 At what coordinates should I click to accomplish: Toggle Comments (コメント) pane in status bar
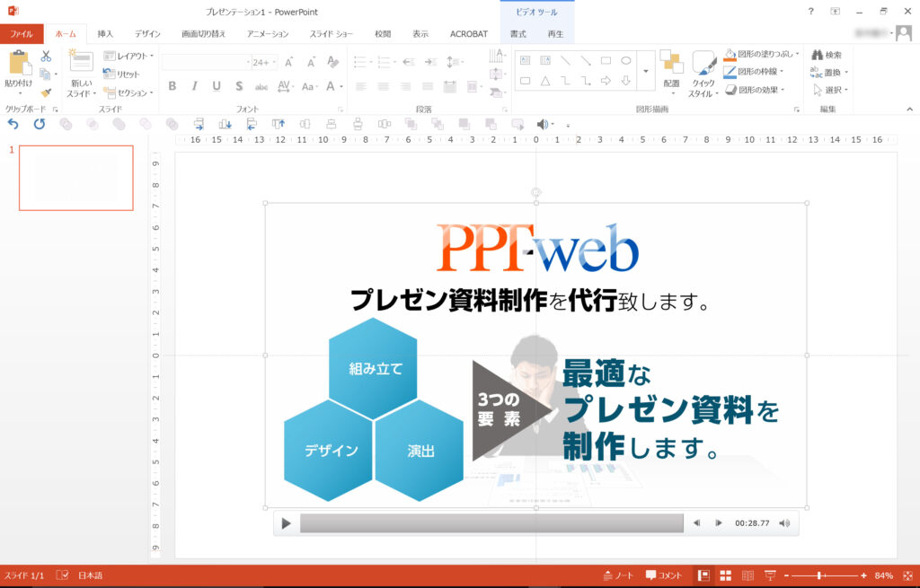pyautogui.click(x=664, y=575)
